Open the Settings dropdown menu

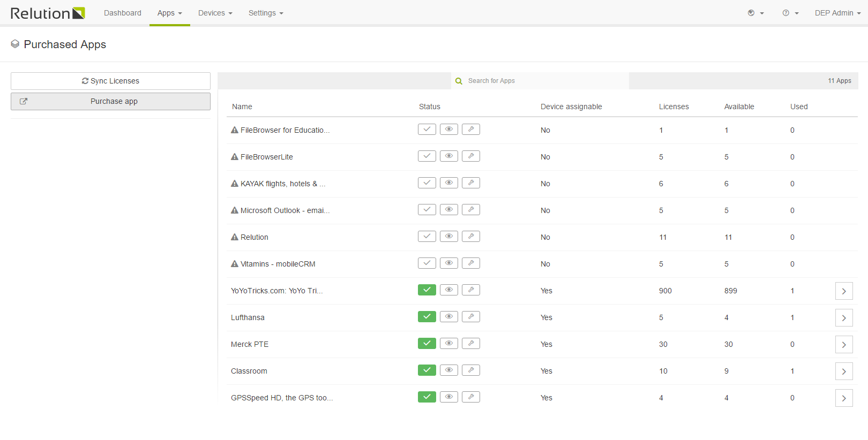point(266,13)
